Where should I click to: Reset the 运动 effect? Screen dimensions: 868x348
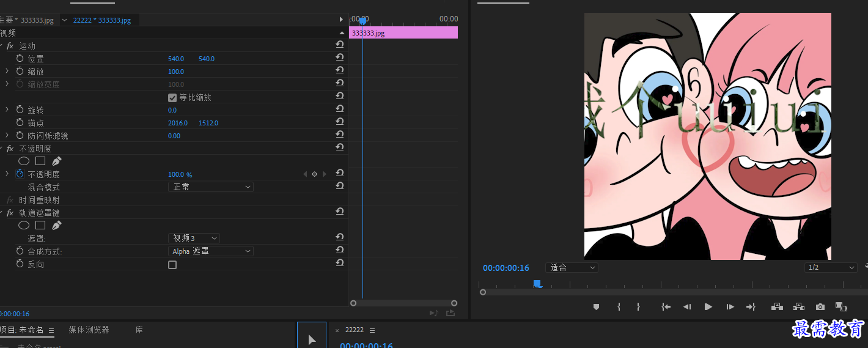click(x=339, y=45)
